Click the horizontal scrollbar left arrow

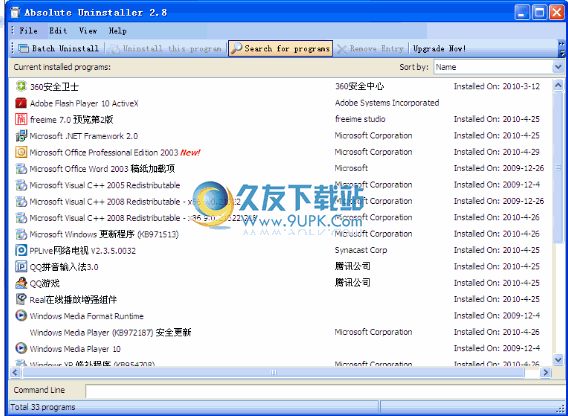pyautogui.click(x=15, y=372)
